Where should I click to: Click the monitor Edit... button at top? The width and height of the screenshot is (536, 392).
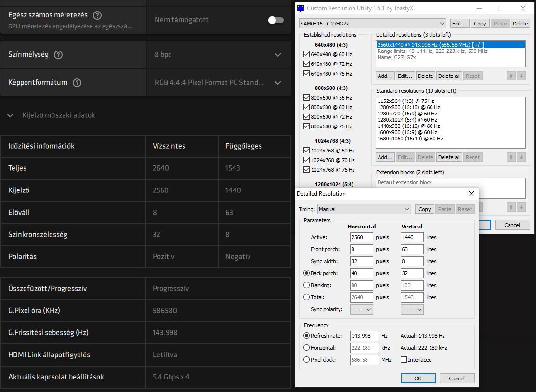(459, 24)
